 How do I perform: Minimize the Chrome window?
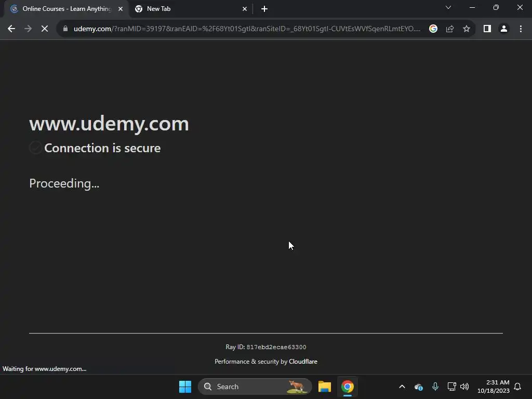tap(472, 7)
